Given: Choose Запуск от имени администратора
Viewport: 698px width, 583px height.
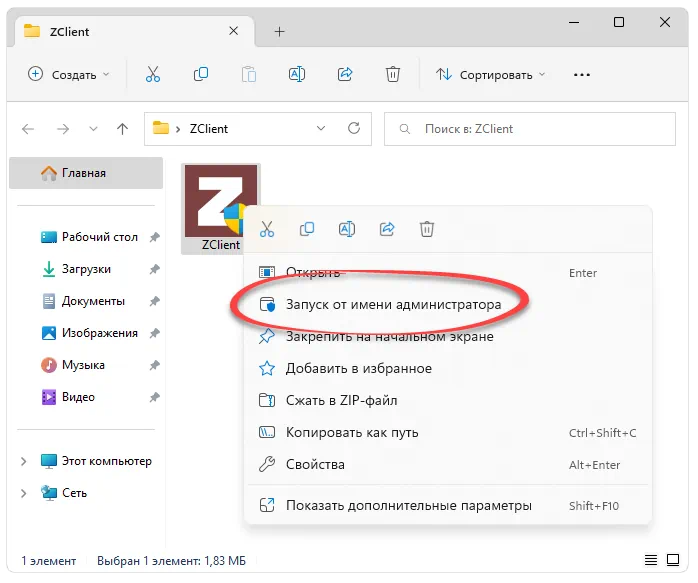Looking at the screenshot, I should pyautogui.click(x=448, y=304).
